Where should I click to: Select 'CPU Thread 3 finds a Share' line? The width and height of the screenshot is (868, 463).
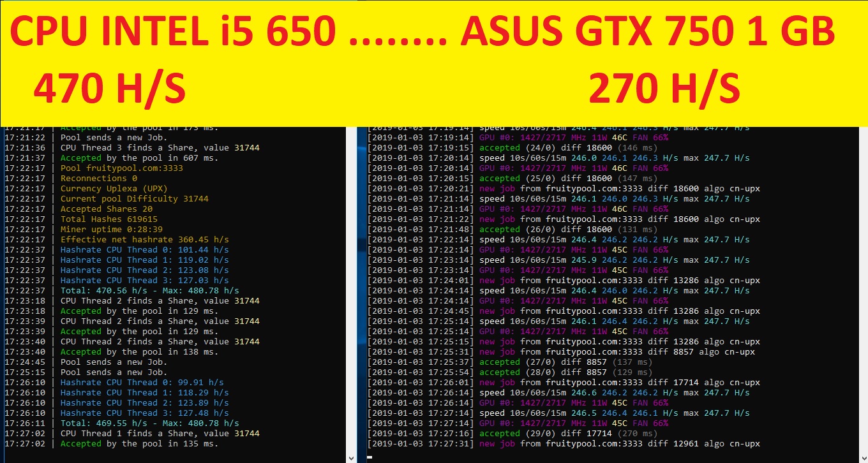click(132, 148)
